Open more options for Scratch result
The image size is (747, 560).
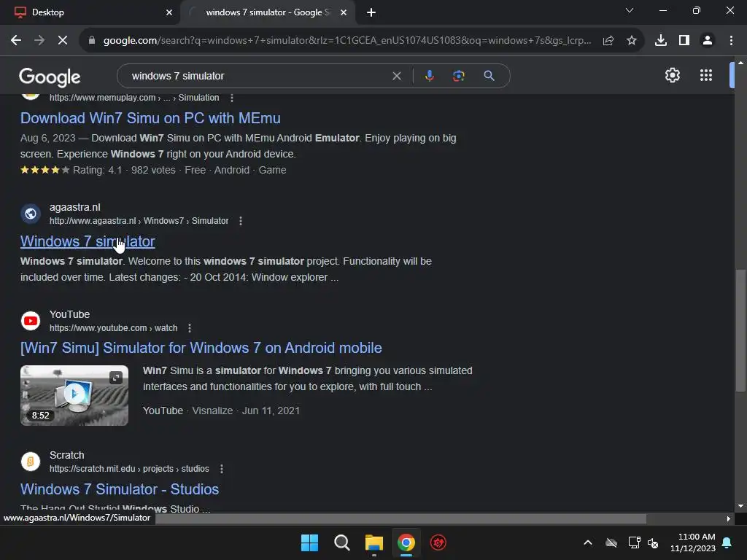coord(222,469)
